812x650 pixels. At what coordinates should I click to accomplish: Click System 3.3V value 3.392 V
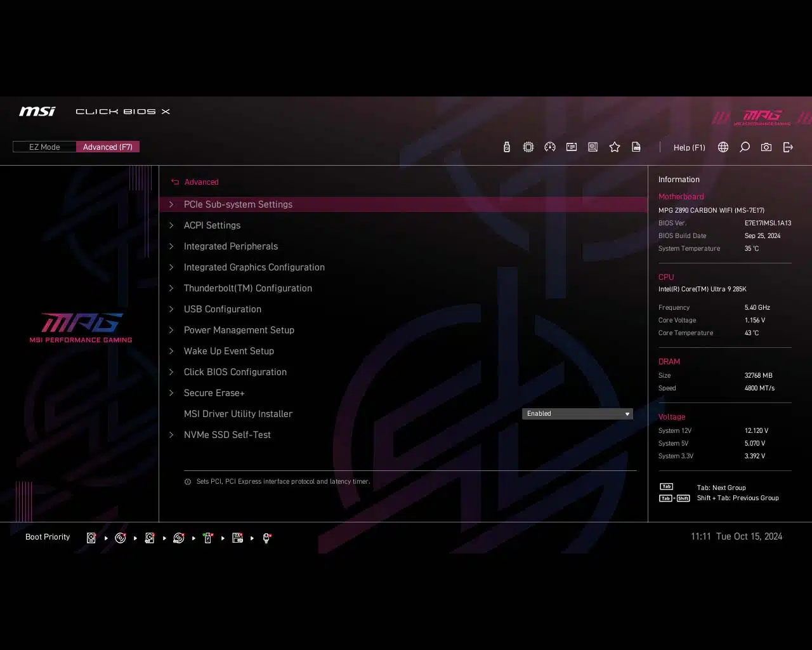[x=755, y=456]
